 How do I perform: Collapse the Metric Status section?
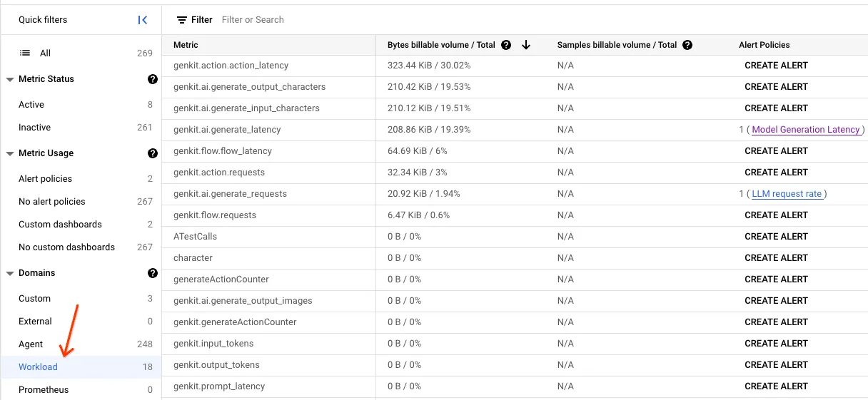click(x=10, y=79)
